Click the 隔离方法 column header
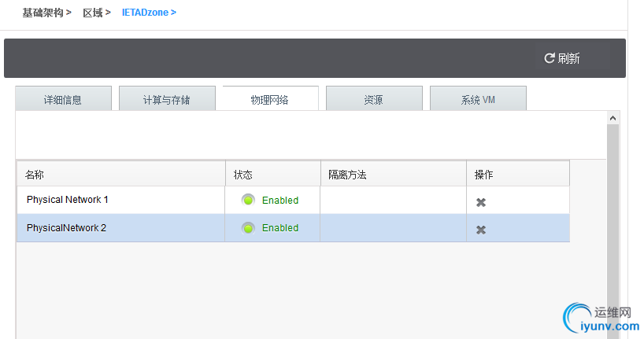This screenshot has width=644, height=339. (x=347, y=175)
